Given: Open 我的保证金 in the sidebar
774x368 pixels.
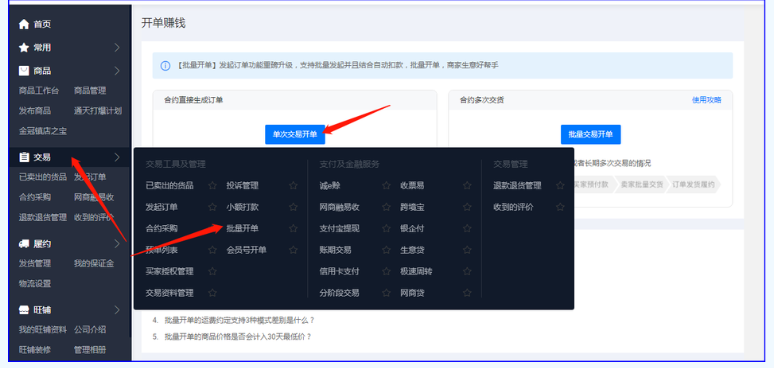Looking at the screenshot, I should (94, 263).
